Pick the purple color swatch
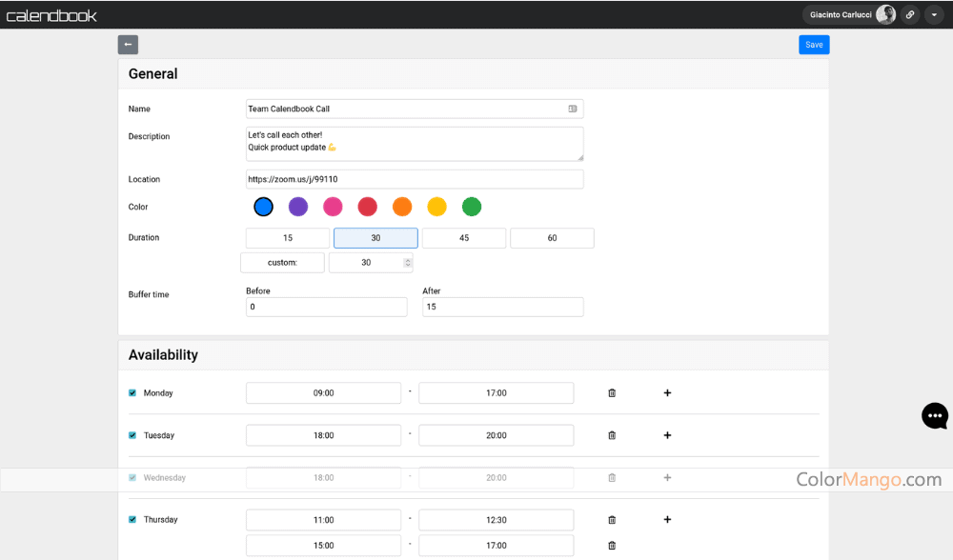953x560 pixels. coord(298,207)
